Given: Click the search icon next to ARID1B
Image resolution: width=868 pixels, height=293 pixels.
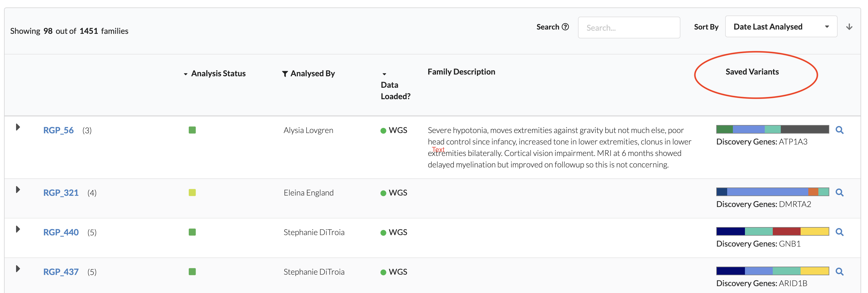Looking at the screenshot, I should click(840, 271).
